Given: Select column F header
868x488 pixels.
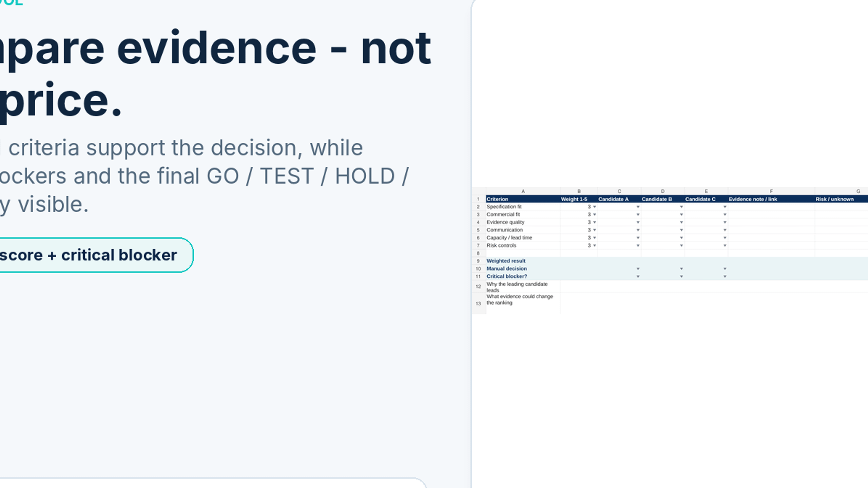Looking at the screenshot, I should (771, 191).
